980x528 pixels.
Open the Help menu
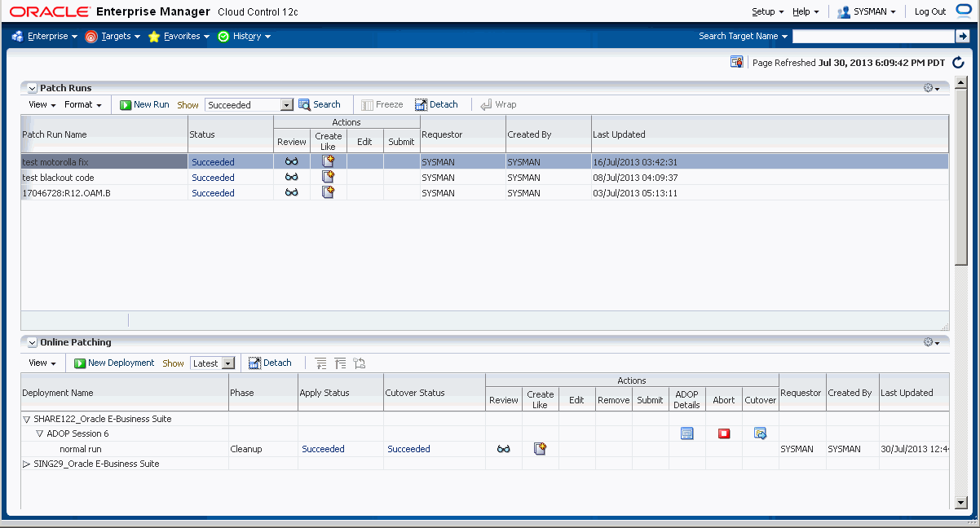point(806,11)
